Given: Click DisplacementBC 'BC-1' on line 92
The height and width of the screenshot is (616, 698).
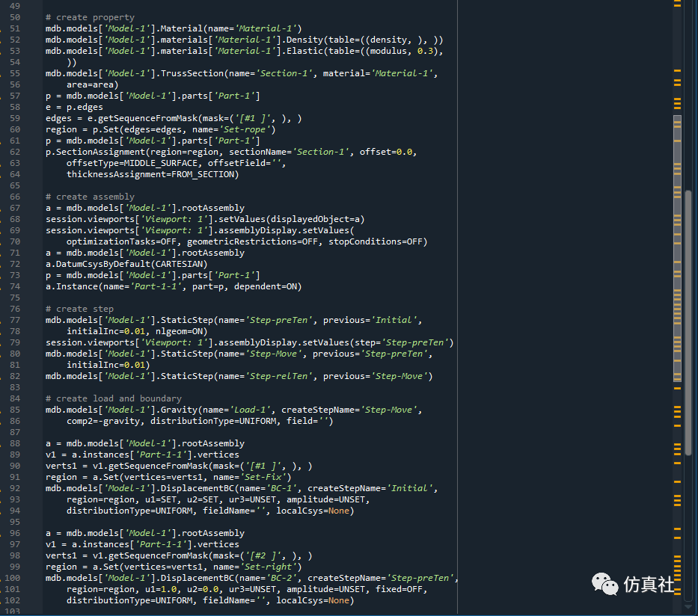Looking at the screenshot, I should (x=242, y=488).
